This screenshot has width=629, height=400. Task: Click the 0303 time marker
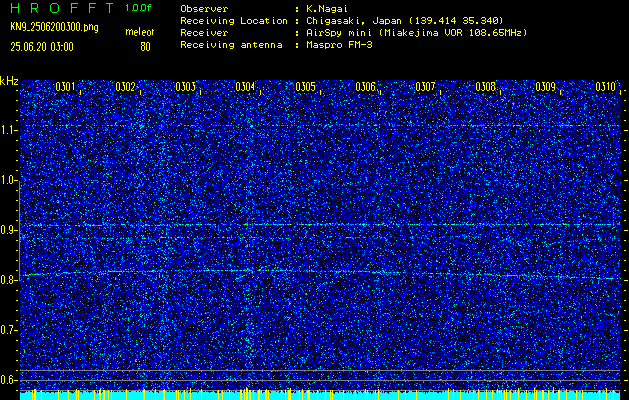tap(185, 87)
